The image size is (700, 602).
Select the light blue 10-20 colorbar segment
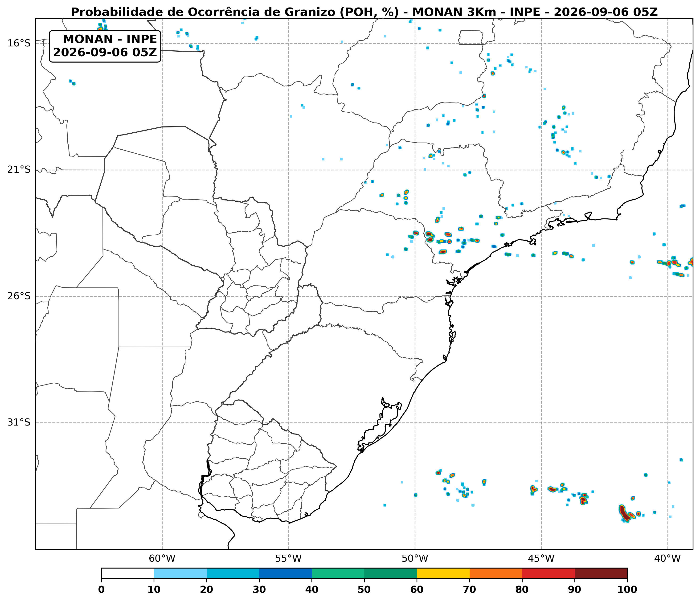pyautogui.click(x=180, y=573)
